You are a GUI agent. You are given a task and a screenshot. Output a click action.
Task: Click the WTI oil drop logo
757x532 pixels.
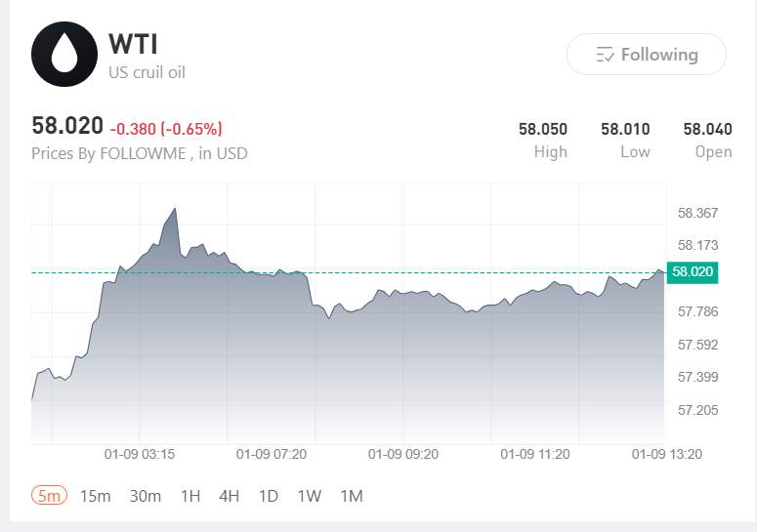[x=64, y=55]
